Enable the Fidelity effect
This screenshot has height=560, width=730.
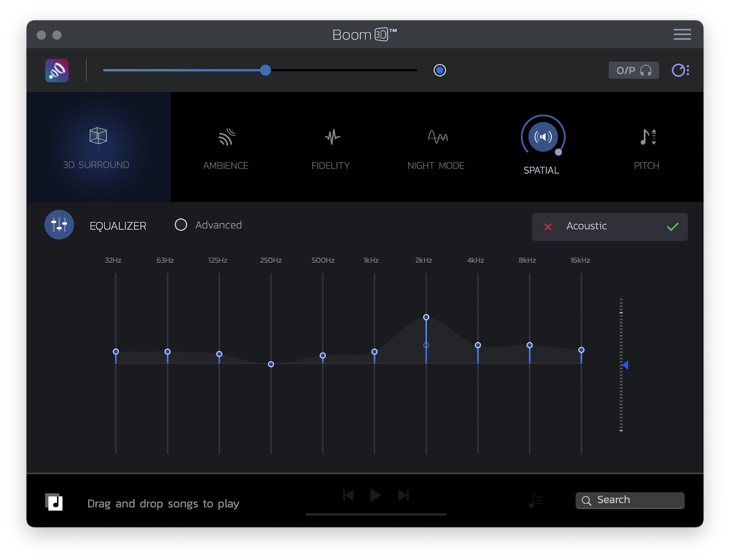[332, 137]
